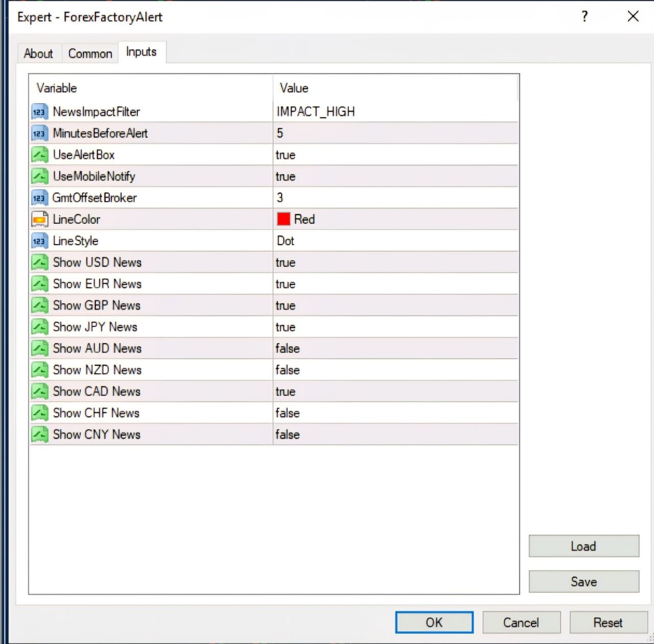Select the UseAlertBox variable name
The width and height of the screenshot is (654, 644).
coord(84,155)
